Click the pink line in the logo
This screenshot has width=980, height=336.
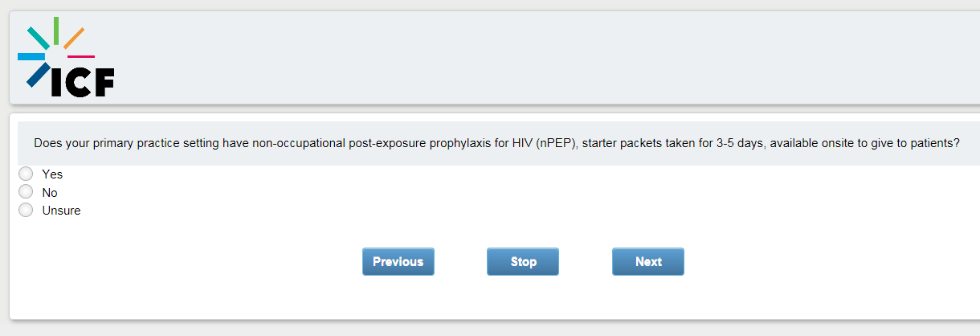(81, 56)
